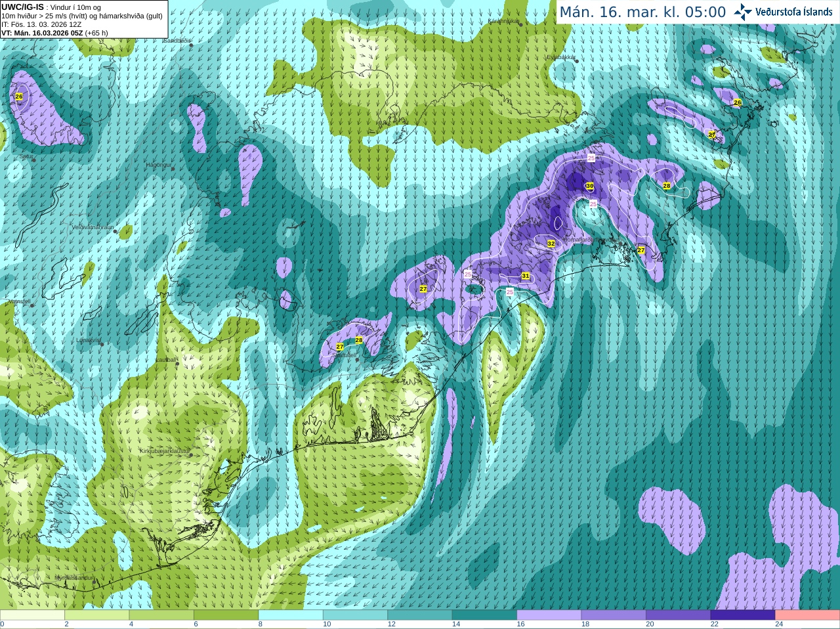Click the 14–16 m/s dark teal legend swatch
Viewport: 840px width, 629px height.
485,615
